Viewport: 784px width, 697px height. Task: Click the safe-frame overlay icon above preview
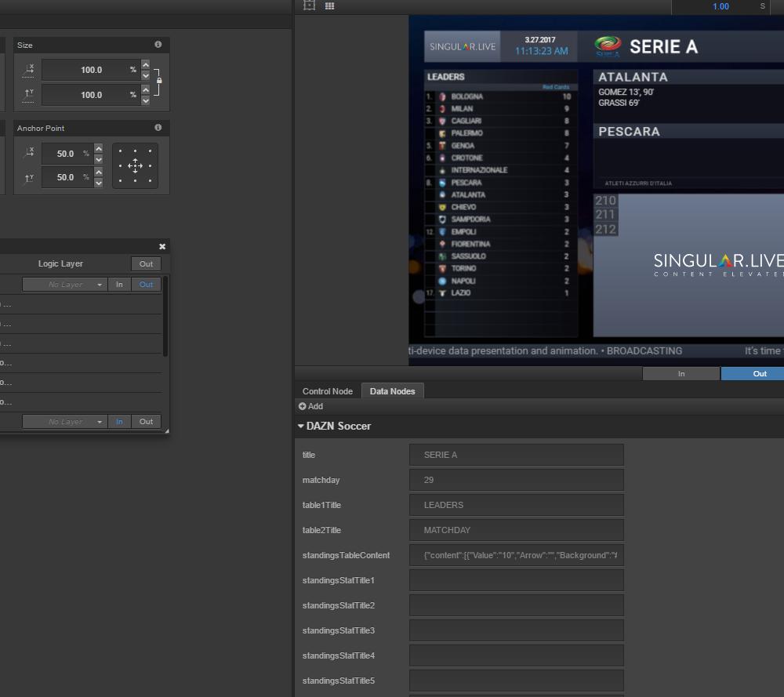(310, 5)
